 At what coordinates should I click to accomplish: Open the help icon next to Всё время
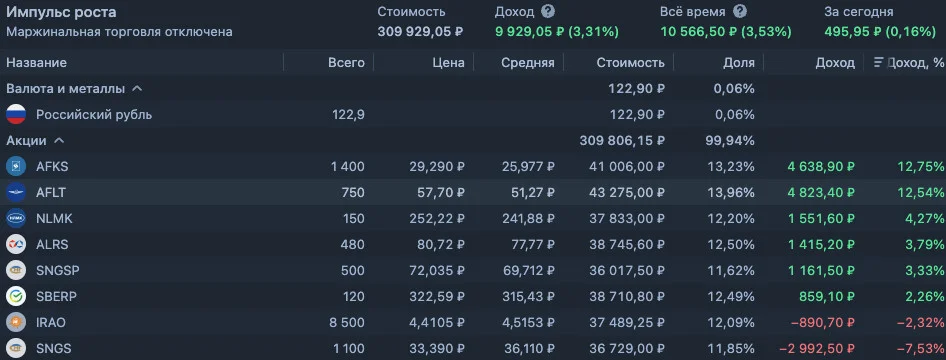[740, 11]
